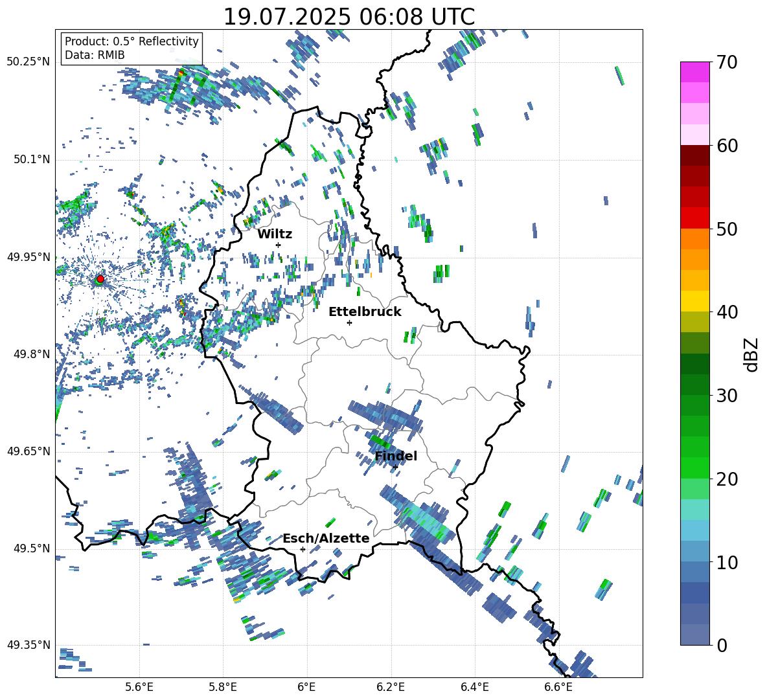This screenshot has height=700, width=767.
Task: Click the dBZ colorbar axis label
Action: click(751, 354)
